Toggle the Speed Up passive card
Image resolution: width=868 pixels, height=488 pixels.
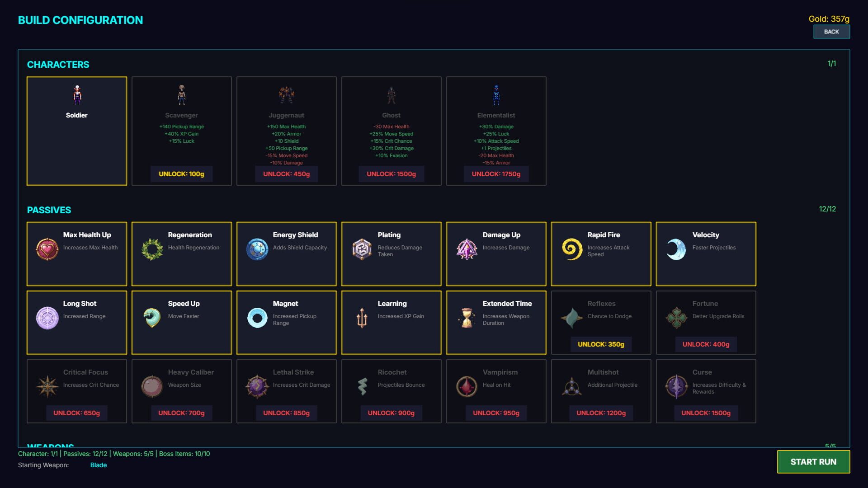coord(181,337)
